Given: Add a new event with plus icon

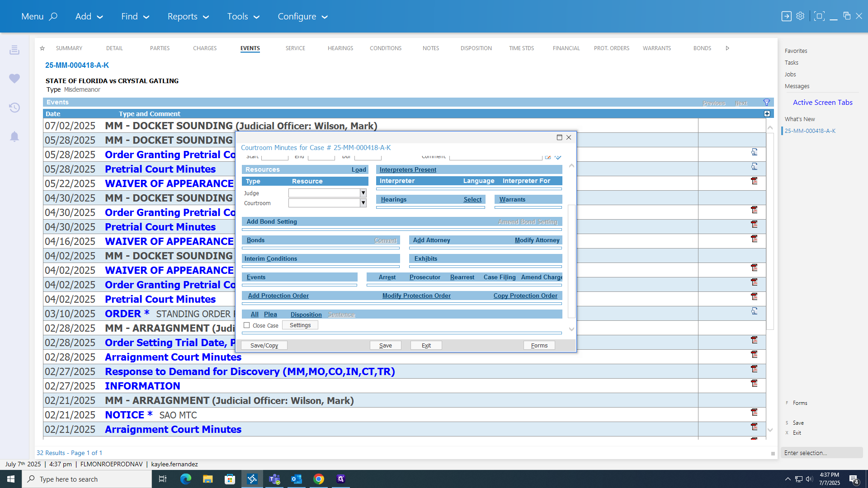Looking at the screenshot, I should tap(767, 114).
